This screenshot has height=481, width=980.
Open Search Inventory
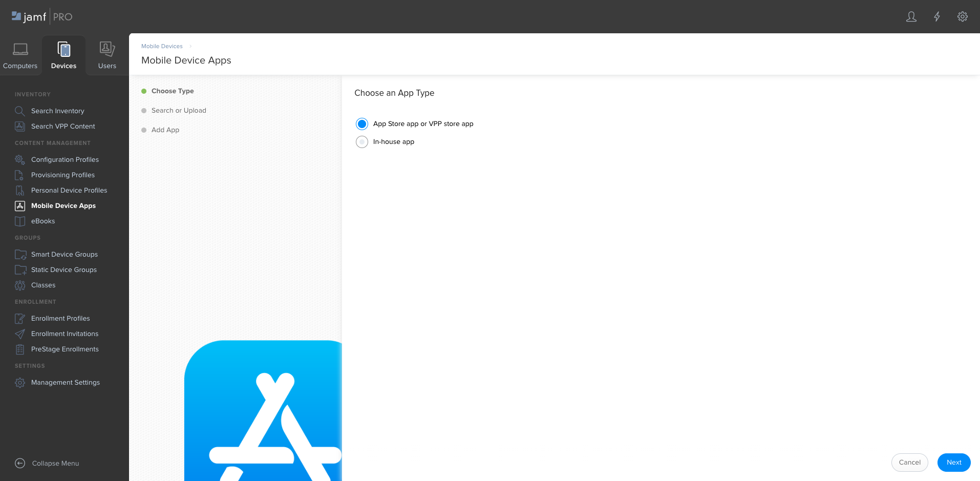[58, 111]
